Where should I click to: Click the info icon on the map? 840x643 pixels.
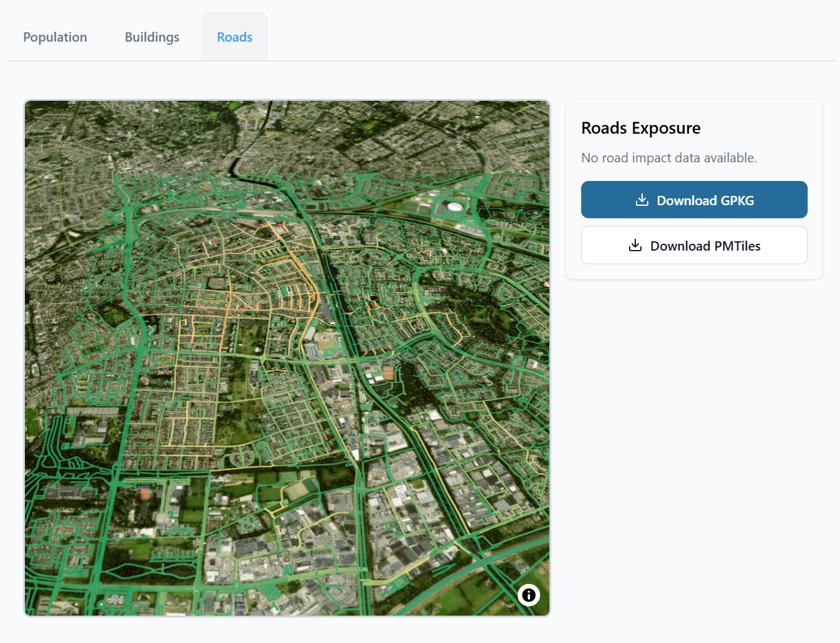pos(528,595)
